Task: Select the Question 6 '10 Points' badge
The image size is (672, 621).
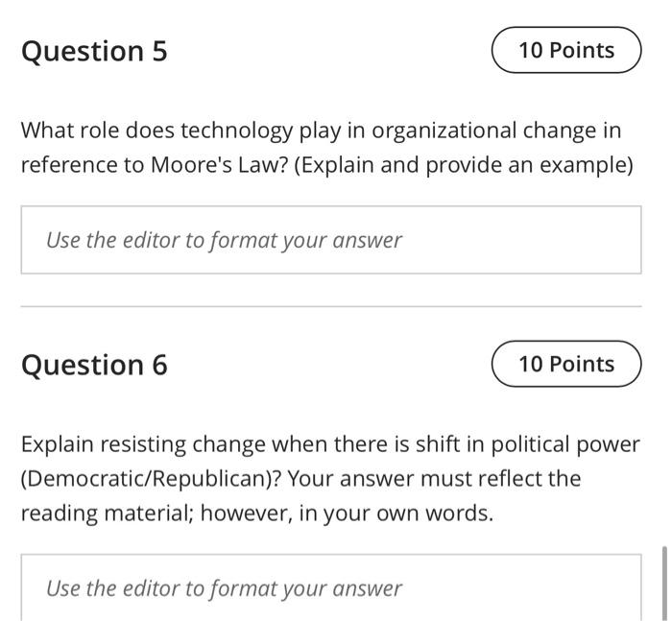Action: [566, 364]
